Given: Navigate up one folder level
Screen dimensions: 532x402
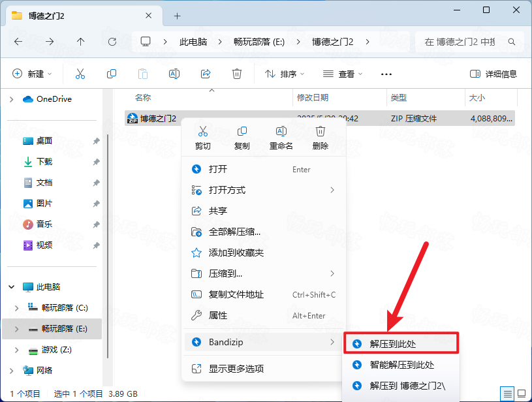Looking at the screenshot, I should point(80,42).
